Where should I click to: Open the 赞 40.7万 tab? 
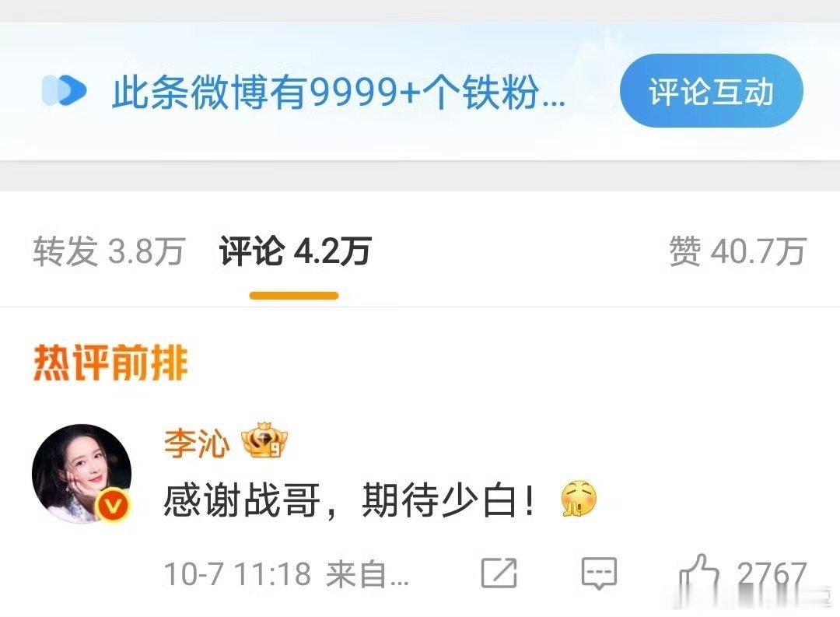point(737,251)
